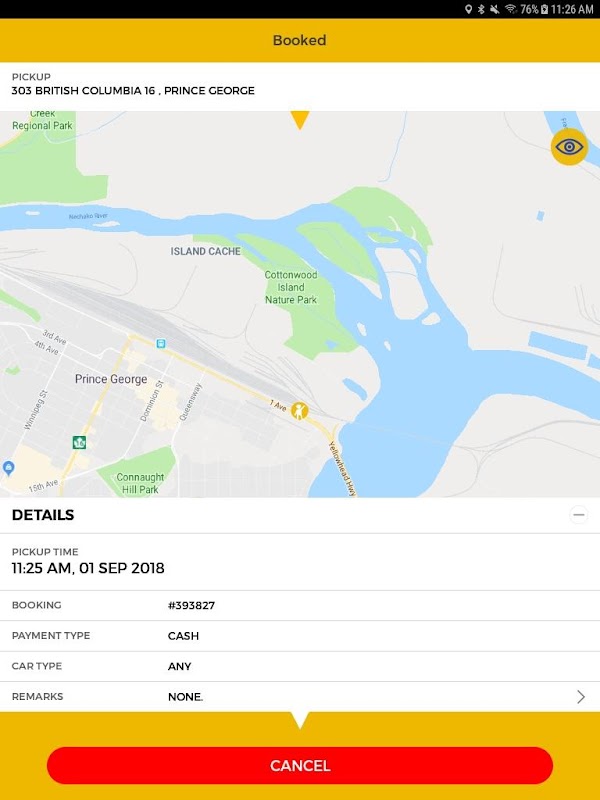The width and height of the screenshot is (600, 800).
Task: Collapse the Details section with minus icon
Action: (579, 515)
